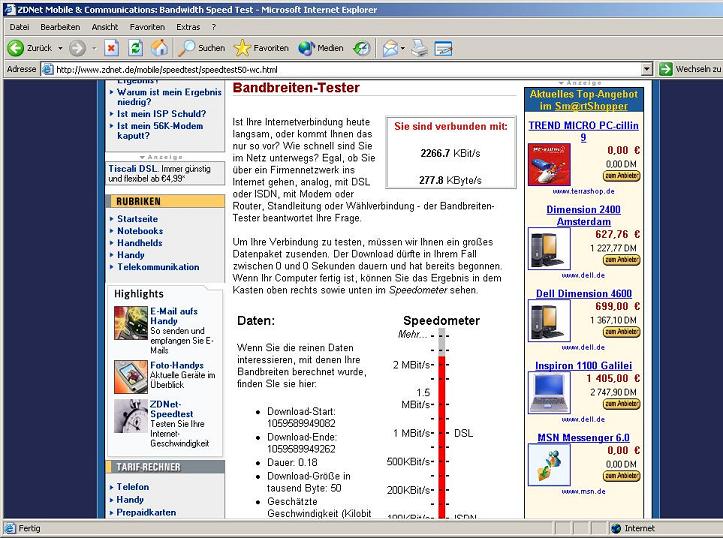Screen dimensions: 723x538
Task: Open 'Ist mein 56K-Modem kaputt?' link
Action: [x=160, y=130]
